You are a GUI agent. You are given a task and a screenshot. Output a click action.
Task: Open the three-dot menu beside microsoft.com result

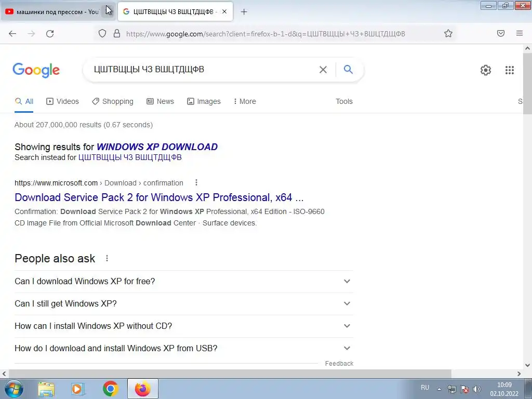tap(196, 182)
